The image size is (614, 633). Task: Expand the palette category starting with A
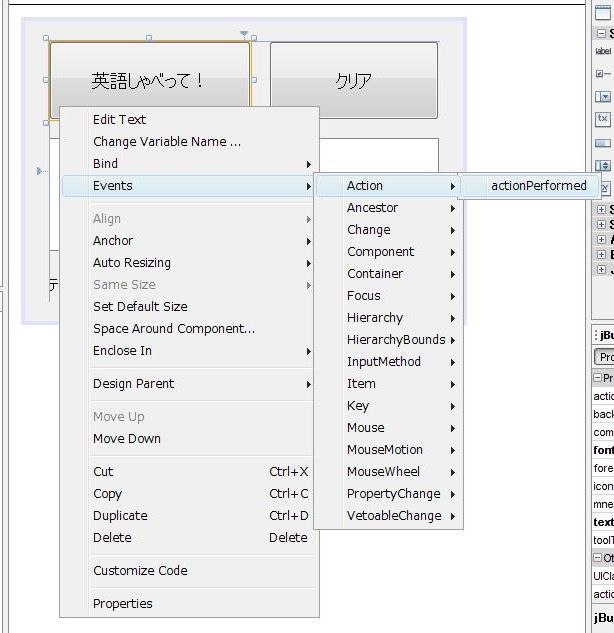(601, 240)
